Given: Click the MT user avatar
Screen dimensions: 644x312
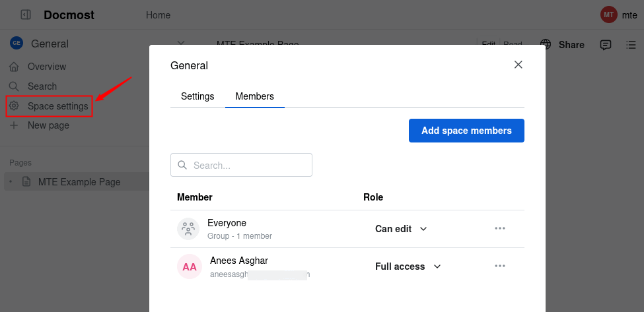Looking at the screenshot, I should pos(608,15).
